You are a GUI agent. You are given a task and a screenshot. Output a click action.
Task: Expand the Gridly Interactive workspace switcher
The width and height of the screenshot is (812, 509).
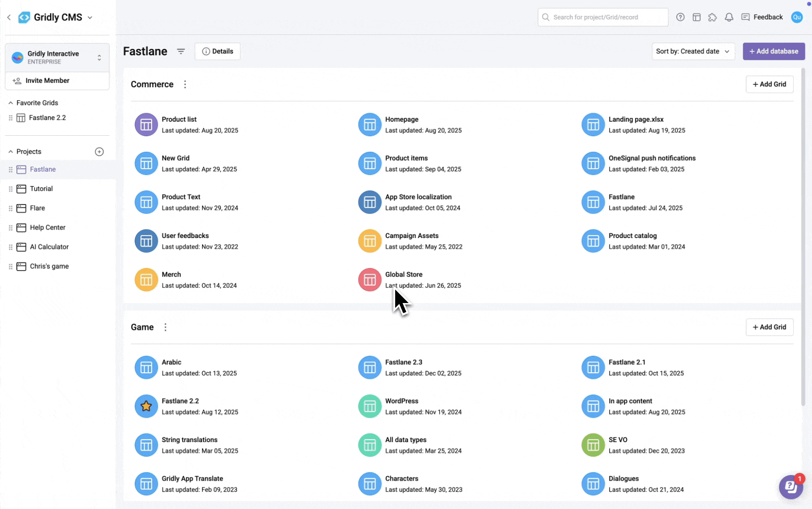point(99,57)
